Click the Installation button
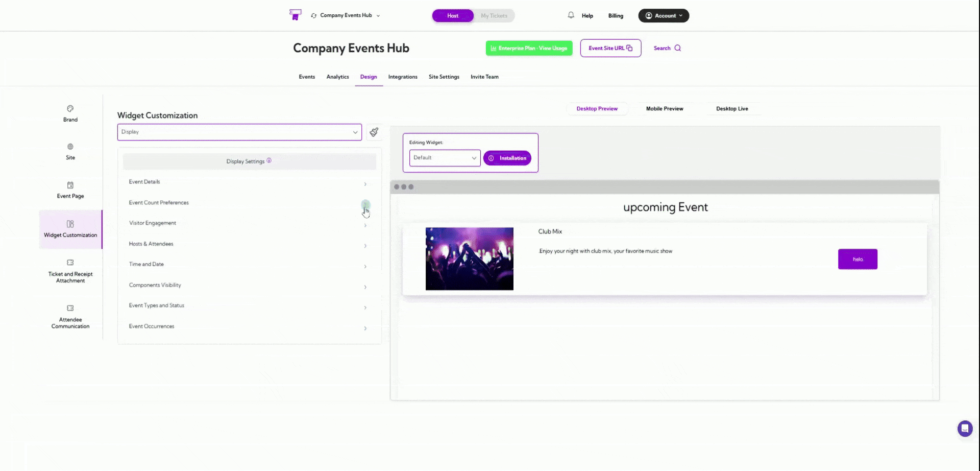This screenshot has height=471, width=980. [507, 158]
